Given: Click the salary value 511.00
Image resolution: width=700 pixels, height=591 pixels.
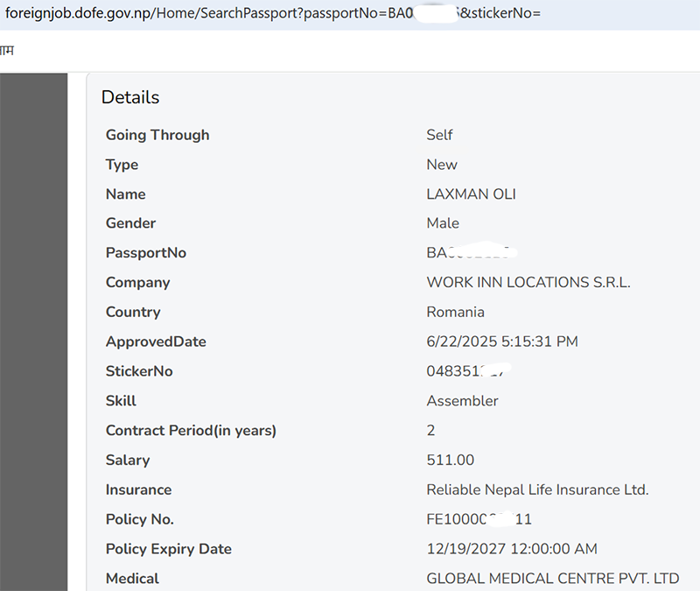Looking at the screenshot, I should [x=450, y=460].
